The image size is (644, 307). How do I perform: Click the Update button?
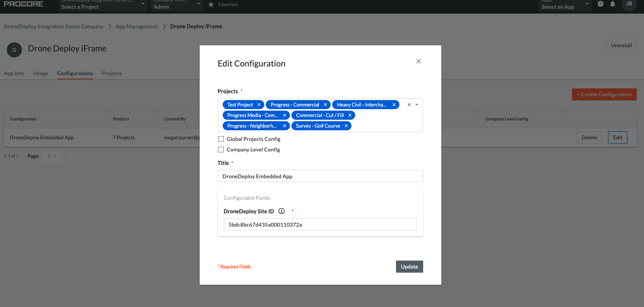coord(409,267)
